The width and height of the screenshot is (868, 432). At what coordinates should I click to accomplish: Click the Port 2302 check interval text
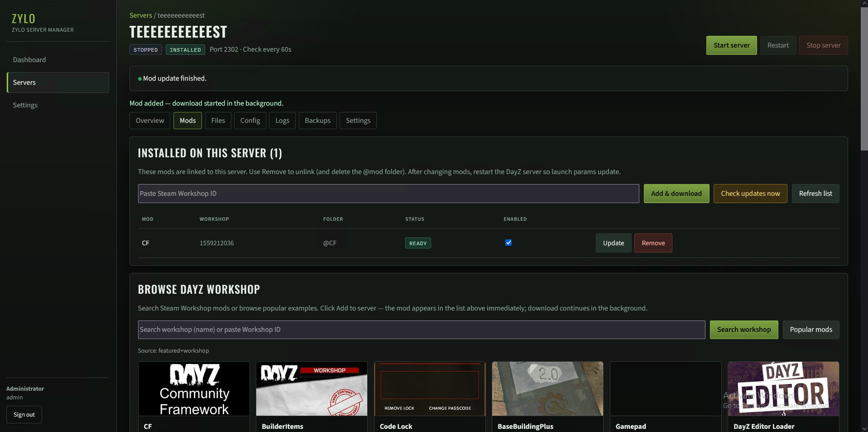tap(250, 49)
